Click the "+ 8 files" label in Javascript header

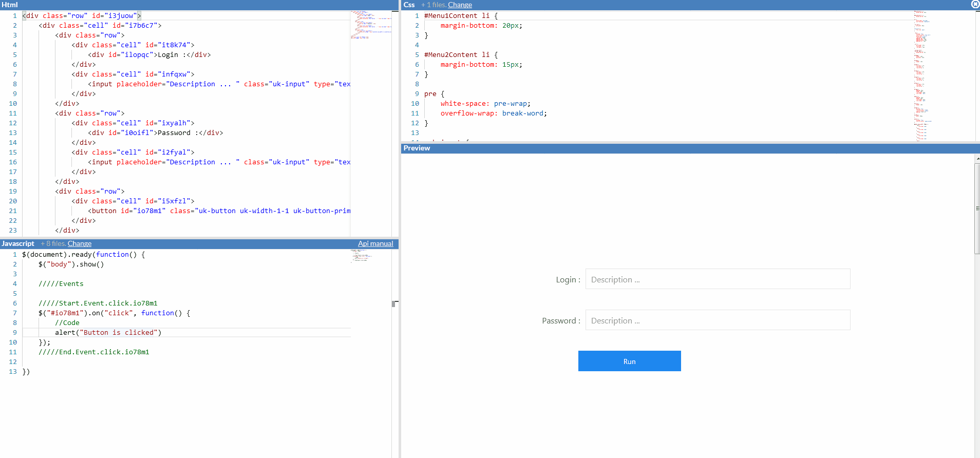point(53,244)
